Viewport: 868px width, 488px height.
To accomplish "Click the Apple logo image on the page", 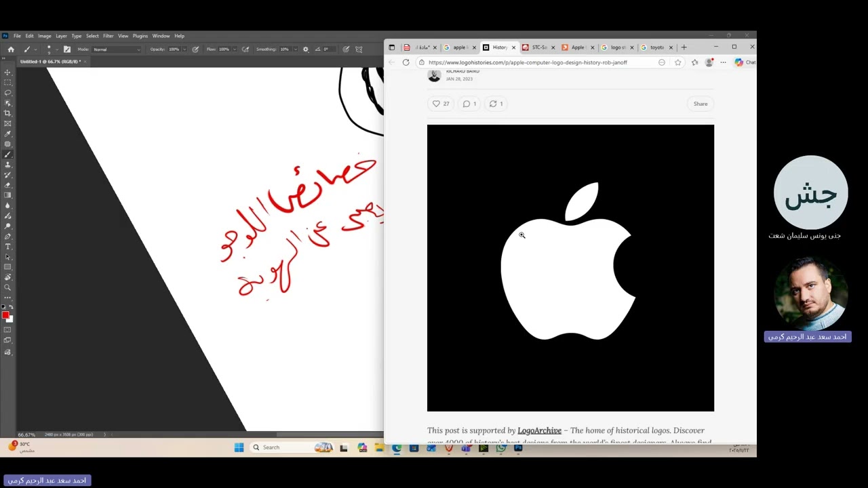I will [570, 268].
